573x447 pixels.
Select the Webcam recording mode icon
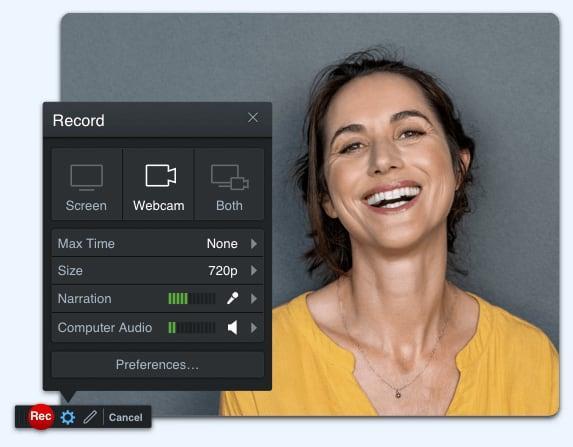coord(160,175)
